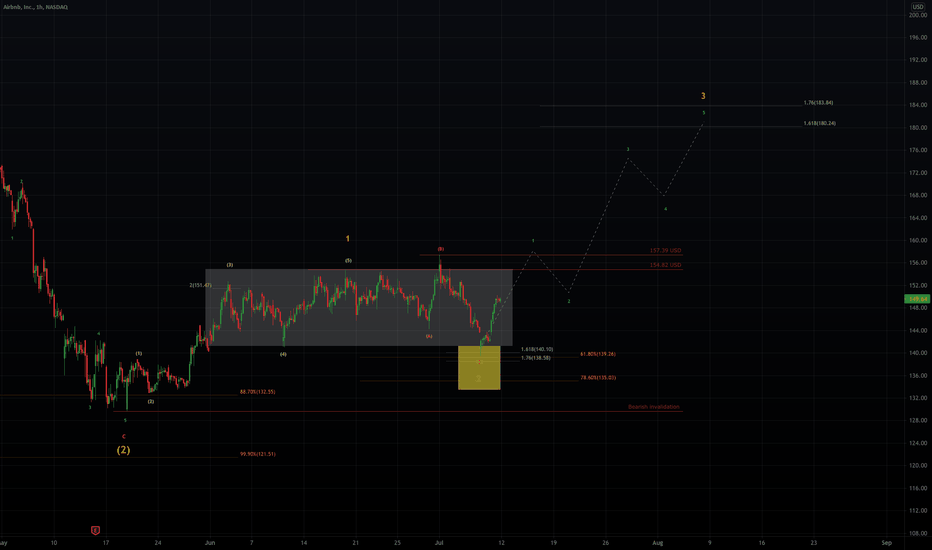Click the Sep date label on the time axis

pos(886,542)
